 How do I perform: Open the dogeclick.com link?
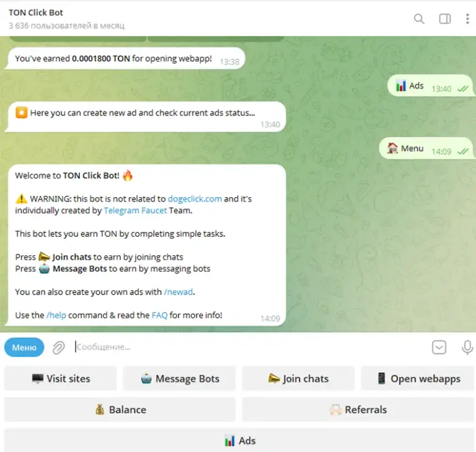(x=195, y=198)
